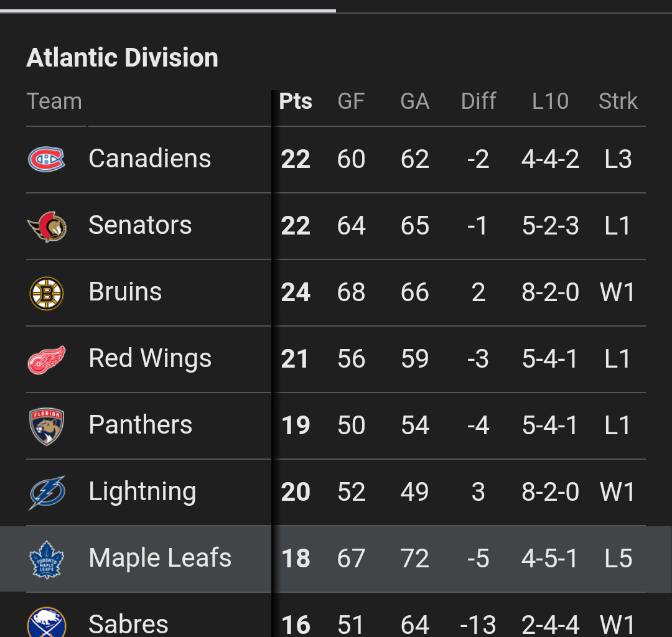Open the Lightning team name link
Screen dimensions: 672x637
[x=142, y=491]
